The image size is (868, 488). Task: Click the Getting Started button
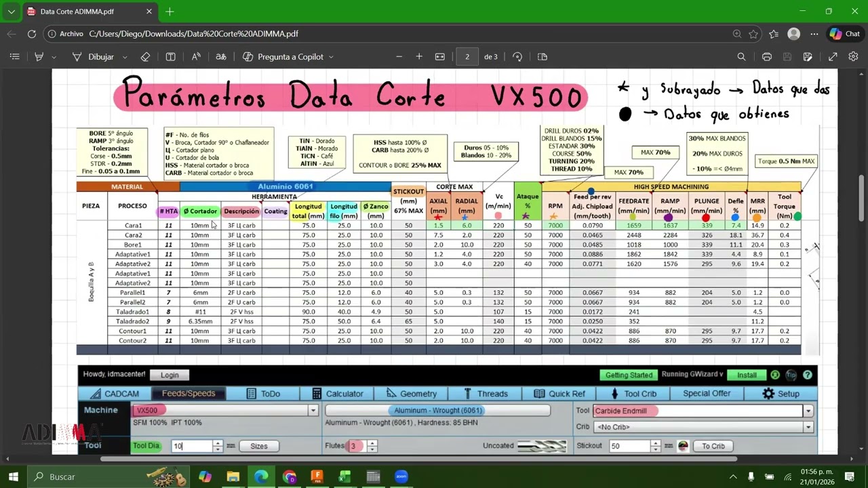point(629,375)
